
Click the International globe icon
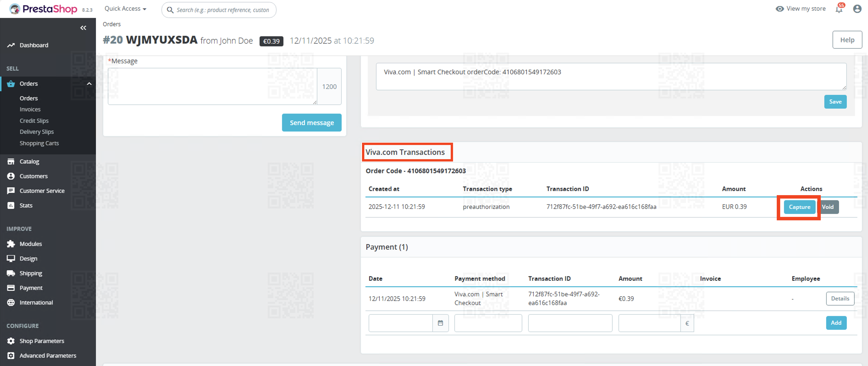click(x=11, y=302)
